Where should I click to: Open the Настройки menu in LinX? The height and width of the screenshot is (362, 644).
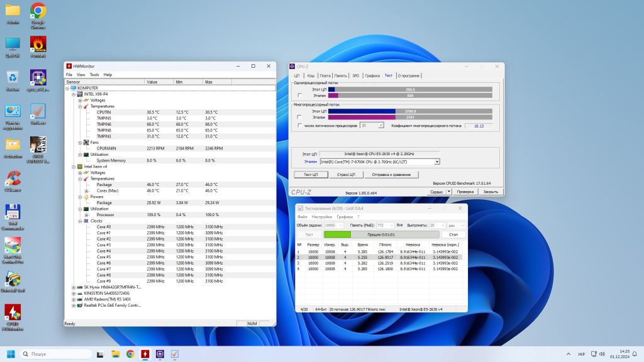coord(321,217)
